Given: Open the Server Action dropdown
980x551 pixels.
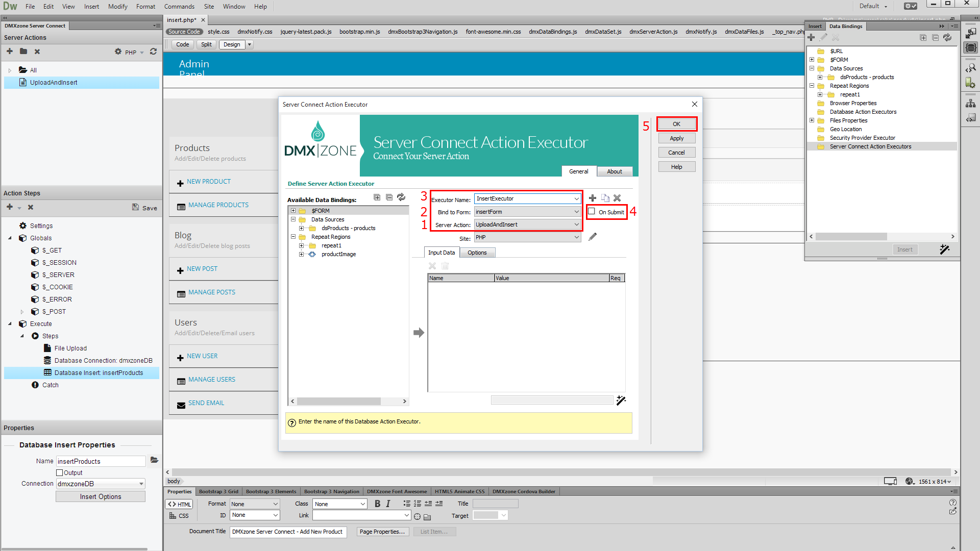Looking at the screenshot, I should 576,224.
